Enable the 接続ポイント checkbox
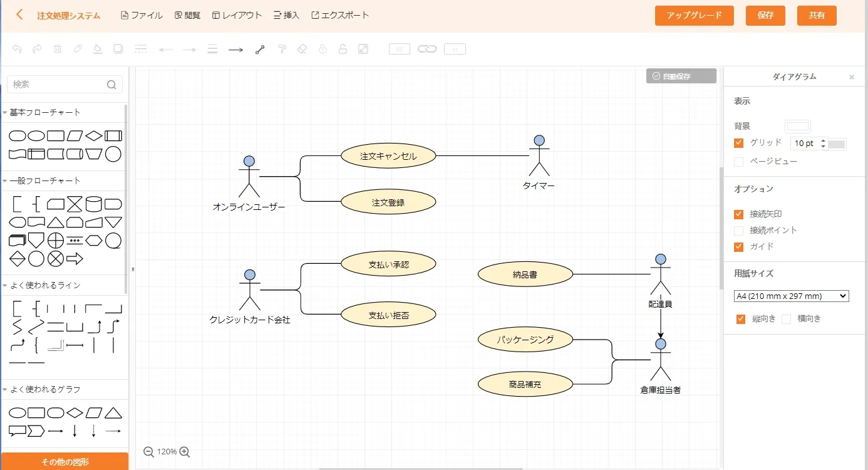The width and height of the screenshot is (868, 470). click(739, 231)
